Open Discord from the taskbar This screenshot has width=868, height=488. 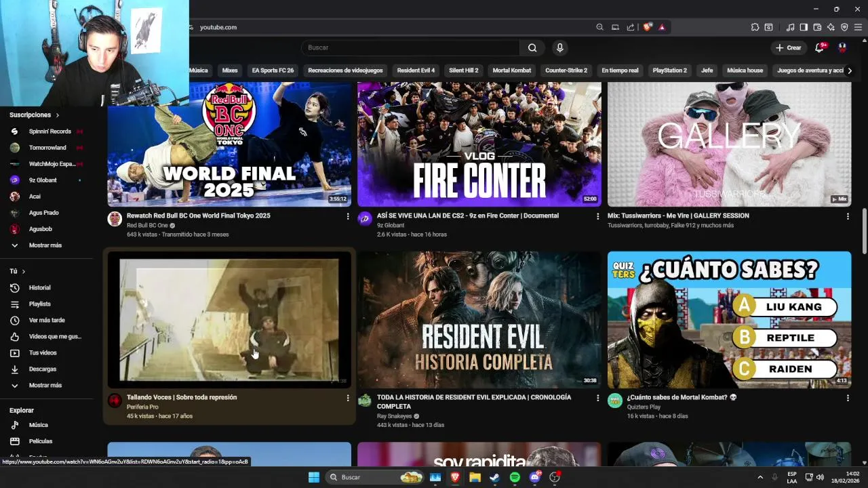point(535,477)
